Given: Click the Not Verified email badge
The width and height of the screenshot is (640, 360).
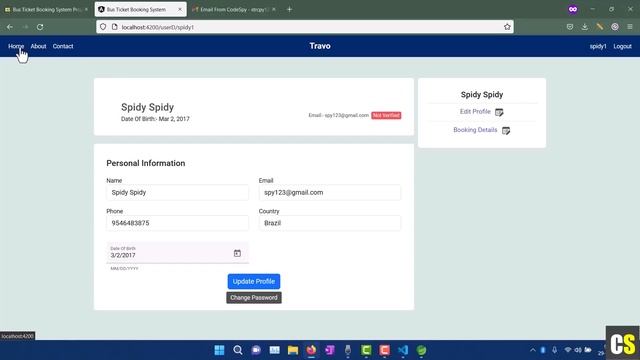Looking at the screenshot, I should (x=386, y=116).
